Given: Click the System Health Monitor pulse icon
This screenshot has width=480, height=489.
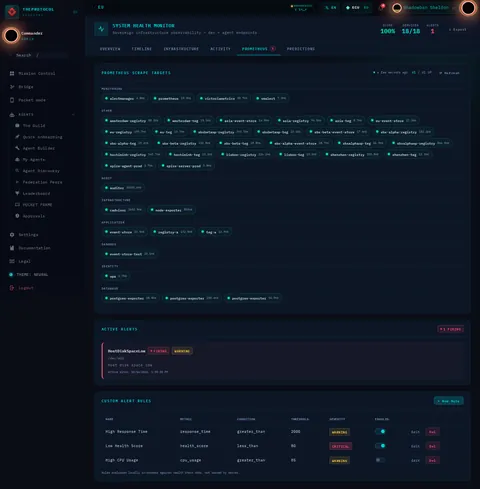Looking at the screenshot, I should coord(101,29).
